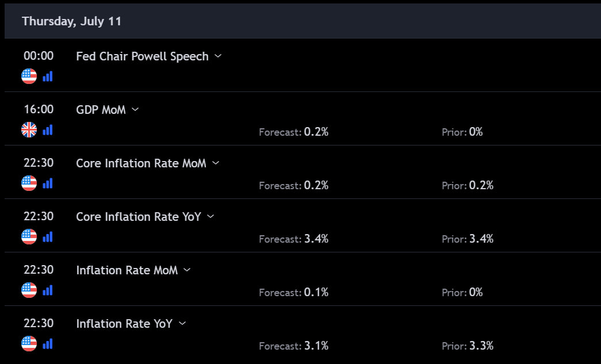Screen dimensions: 601x364
Task: Click the importance bars for Core Inflation Rate YoY
Action: [48, 236]
